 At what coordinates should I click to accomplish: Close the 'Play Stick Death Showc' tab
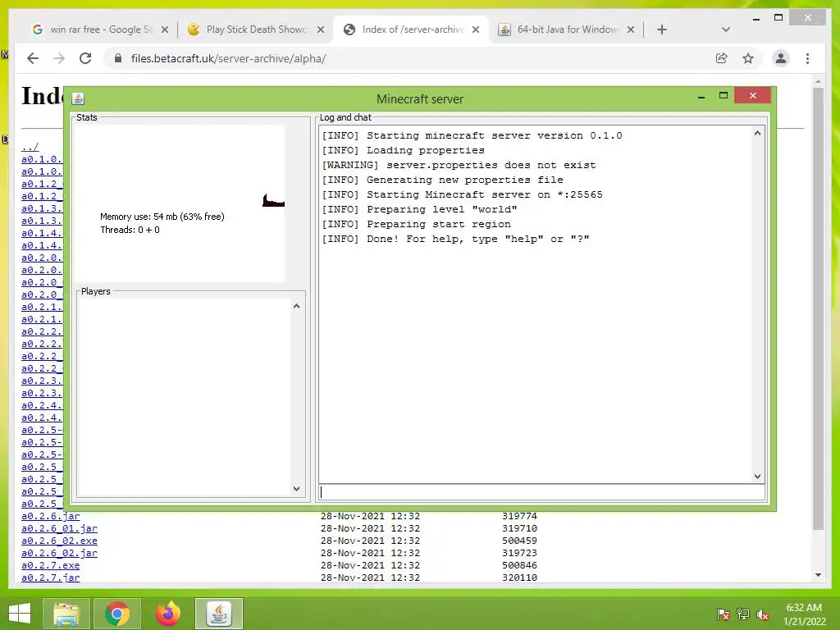pos(321,30)
